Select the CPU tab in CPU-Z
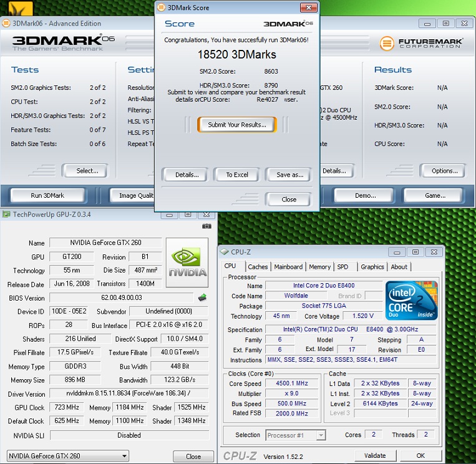The height and width of the screenshot is (464, 476). [230, 266]
